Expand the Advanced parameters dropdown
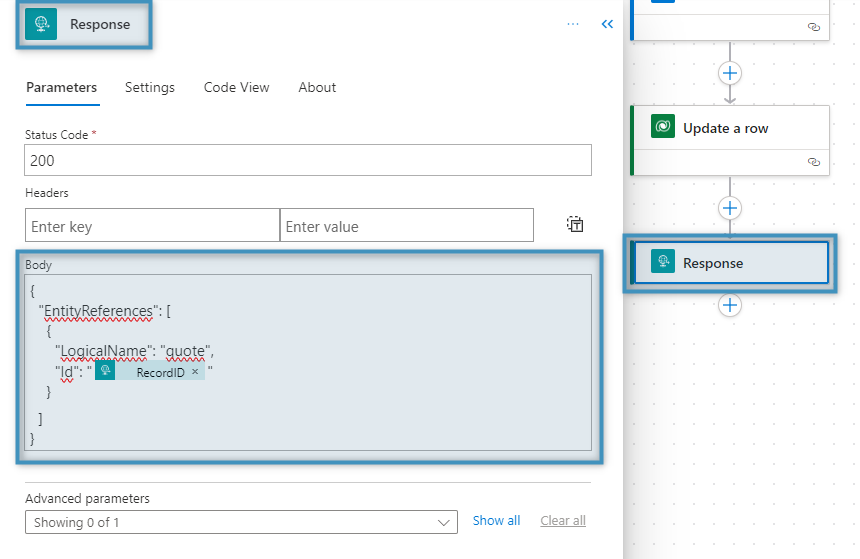Viewport: 860px width, 559px height. [241, 522]
